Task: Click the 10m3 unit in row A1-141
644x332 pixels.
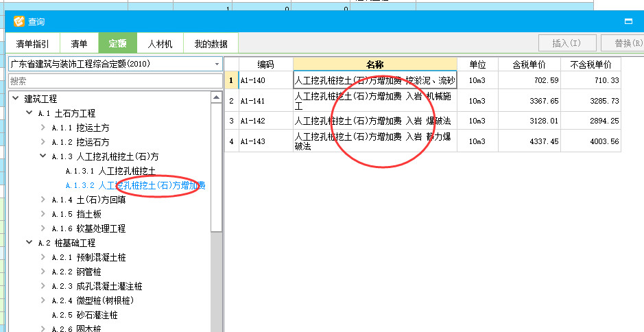Action: 477,101
